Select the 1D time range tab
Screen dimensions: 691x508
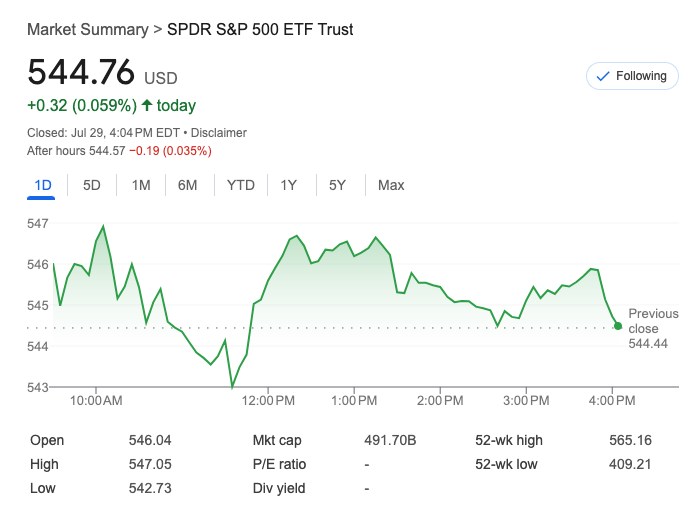pyautogui.click(x=42, y=185)
